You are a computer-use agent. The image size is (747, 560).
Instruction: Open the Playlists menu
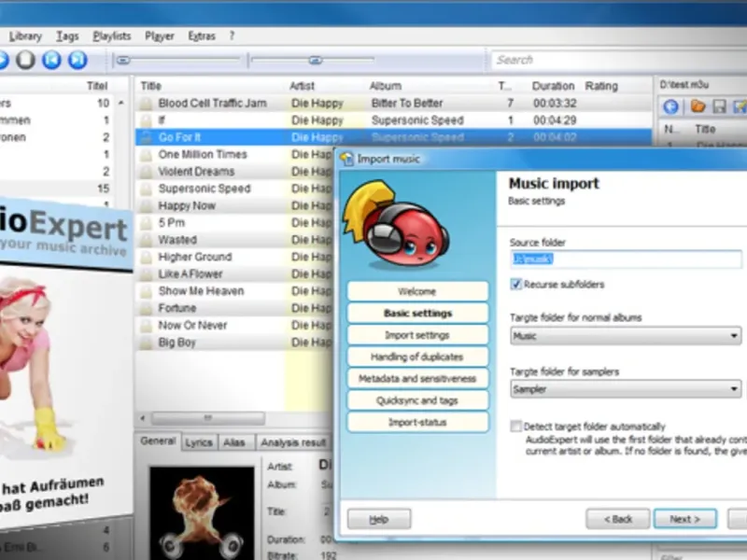(x=111, y=36)
